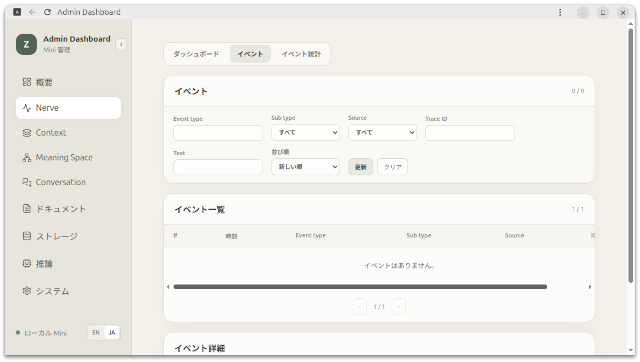Collapse the sidebar with the chevron button
The image size is (640, 362).
tap(121, 44)
